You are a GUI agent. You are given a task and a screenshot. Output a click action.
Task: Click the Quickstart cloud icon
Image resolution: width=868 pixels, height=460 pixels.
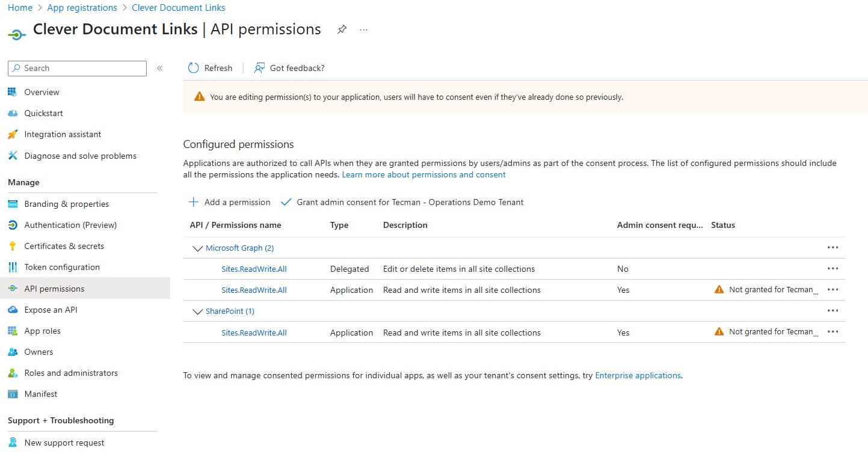[x=13, y=113]
